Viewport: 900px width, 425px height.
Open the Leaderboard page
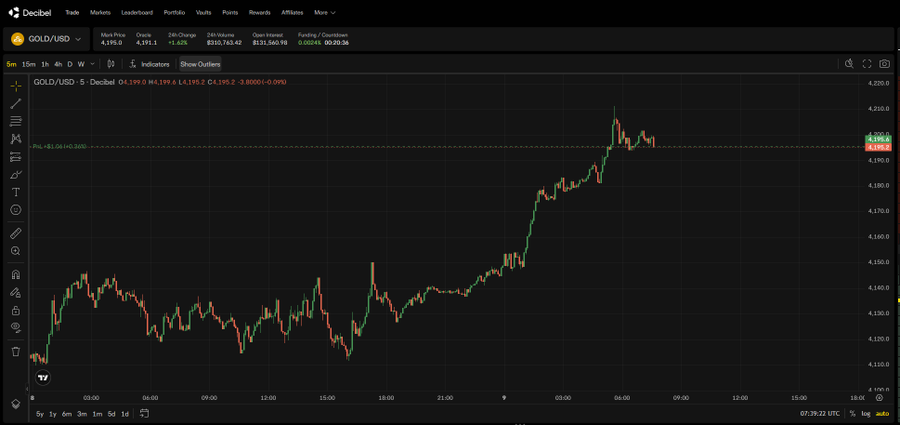coord(137,12)
